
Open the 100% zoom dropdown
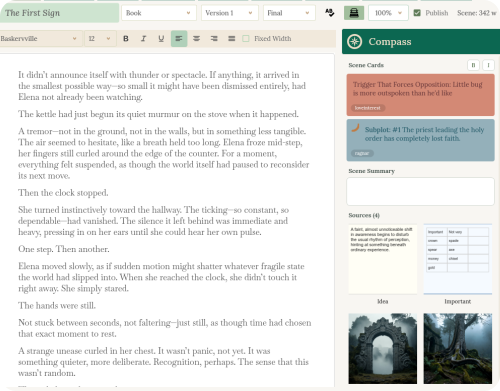coord(388,13)
